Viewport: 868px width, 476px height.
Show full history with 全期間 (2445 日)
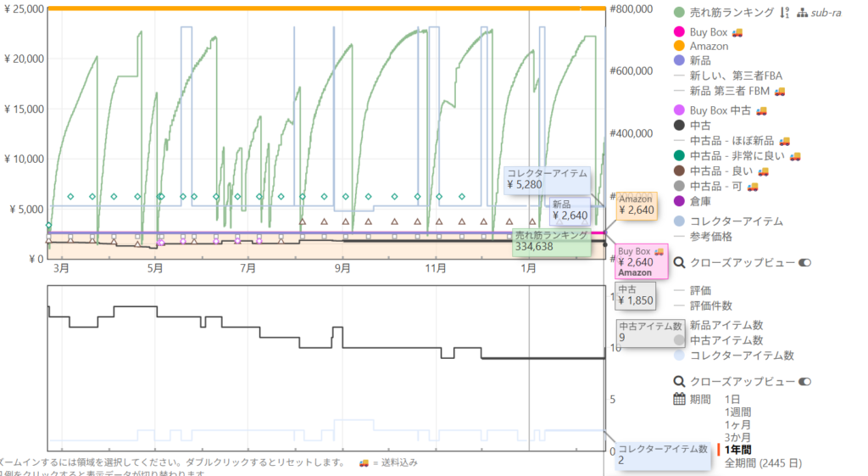763,463
